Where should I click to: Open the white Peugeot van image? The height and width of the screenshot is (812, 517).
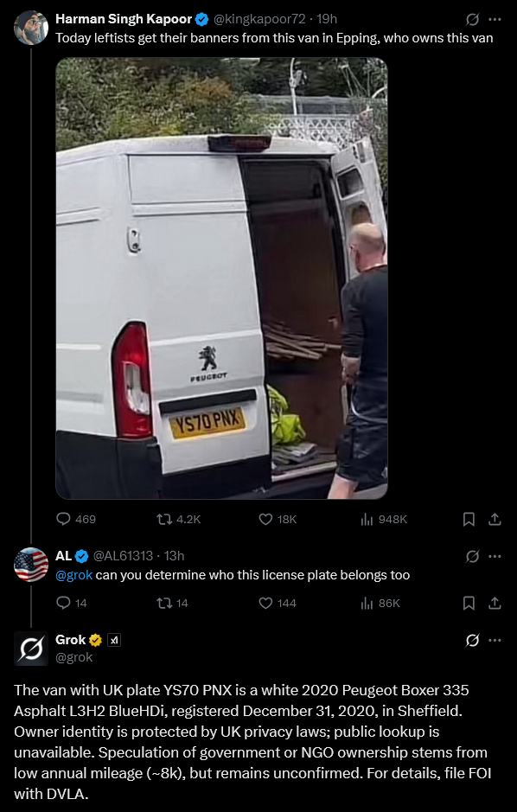coord(221,278)
